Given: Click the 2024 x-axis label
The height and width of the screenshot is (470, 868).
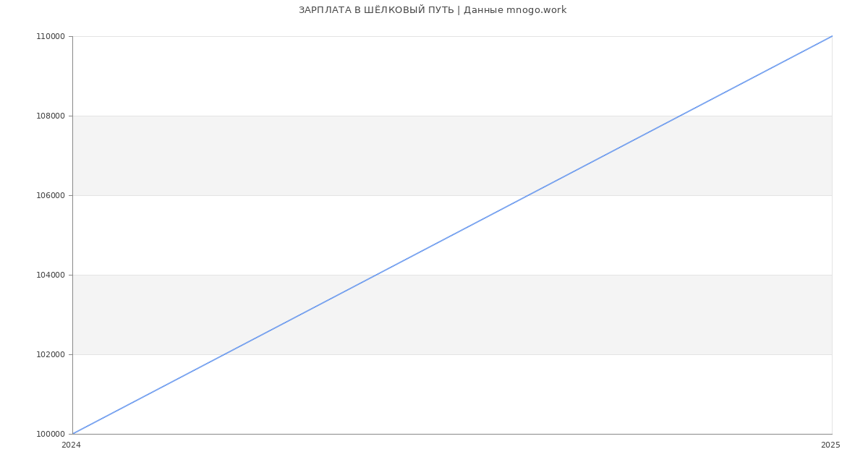Looking at the screenshot, I should click(71, 445).
